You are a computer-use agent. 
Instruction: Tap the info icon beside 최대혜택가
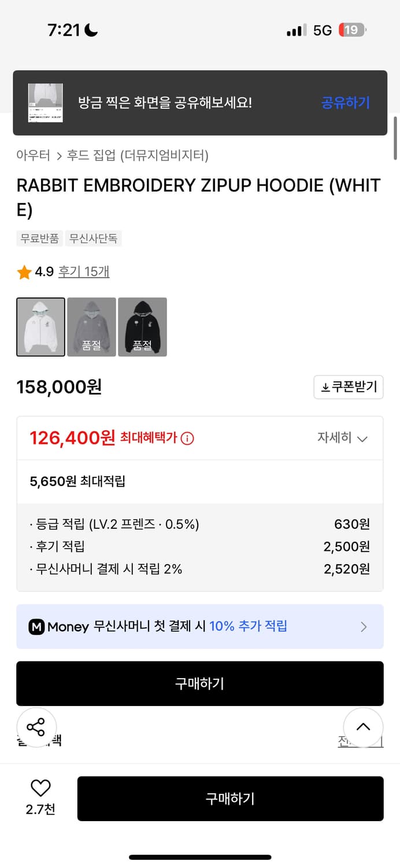click(x=187, y=439)
